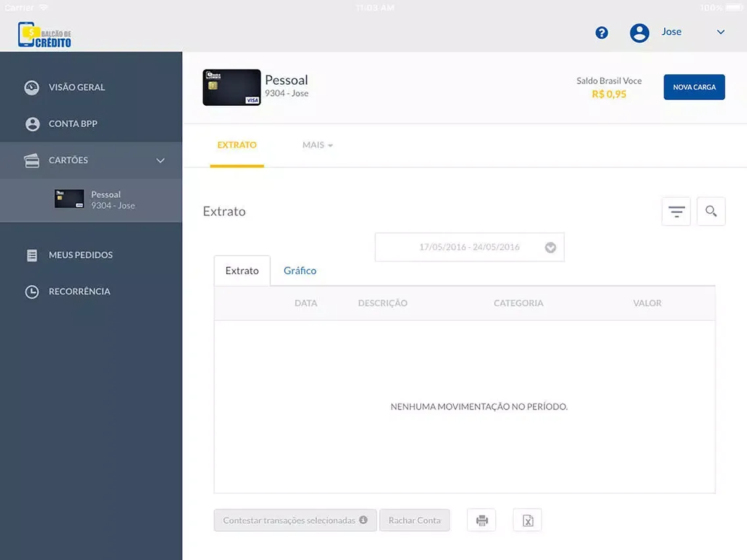Image resolution: width=747 pixels, height=560 pixels.
Task: Click the R$ 0,95 balance value
Action: tap(609, 94)
